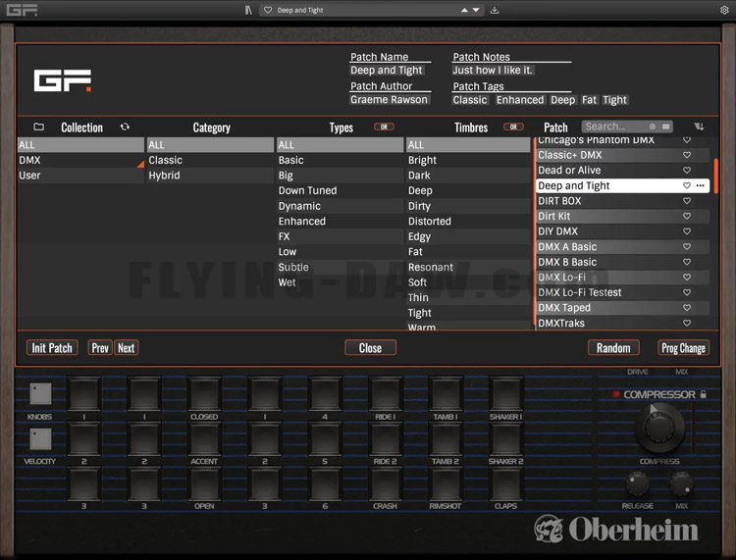Favorite the Dirt Kit patch
Screen dimensions: 736x560
[687, 216]
